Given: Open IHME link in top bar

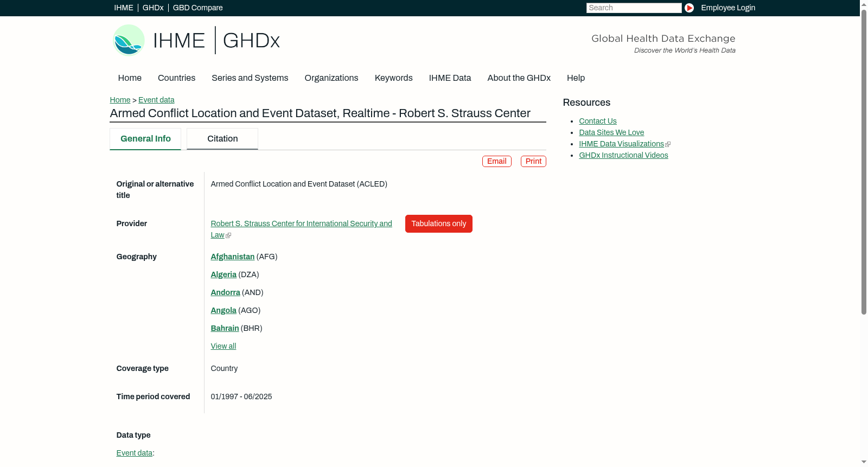Looking at the screenshot, I should point(124,8).
